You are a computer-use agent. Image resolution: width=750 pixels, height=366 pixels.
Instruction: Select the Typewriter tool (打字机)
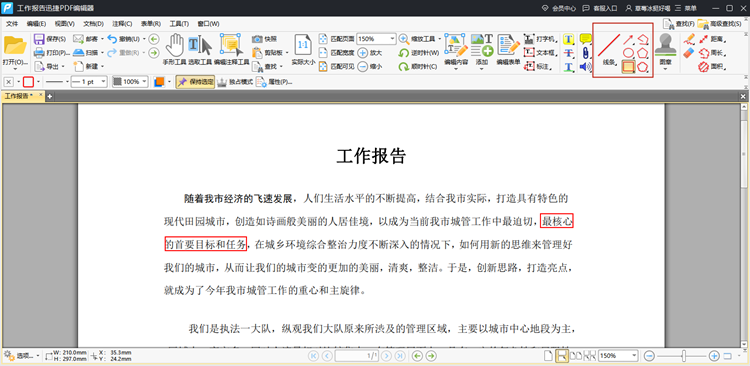tap(540, 39)
